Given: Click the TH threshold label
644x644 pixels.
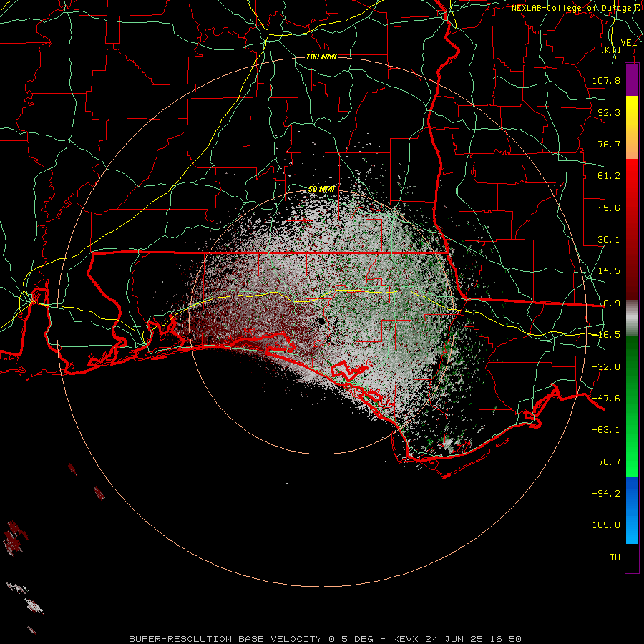Looking at the screenshot, I should (x=615, y=557).
